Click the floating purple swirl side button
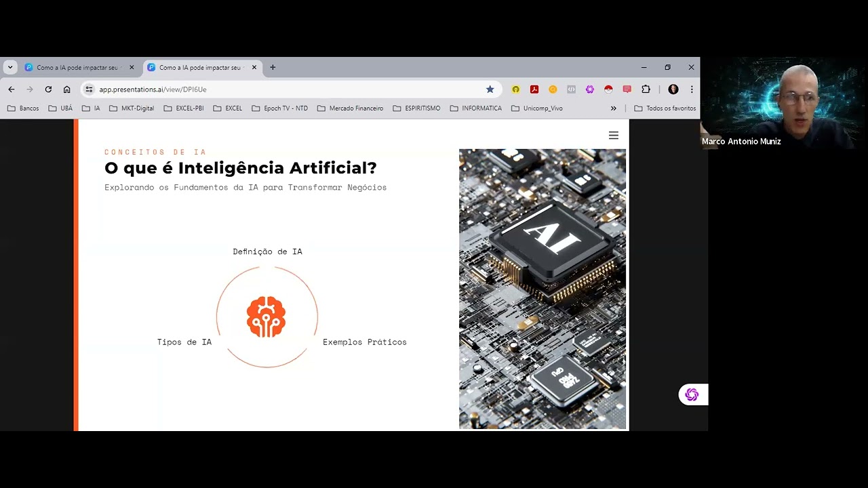 pos(692,394)
